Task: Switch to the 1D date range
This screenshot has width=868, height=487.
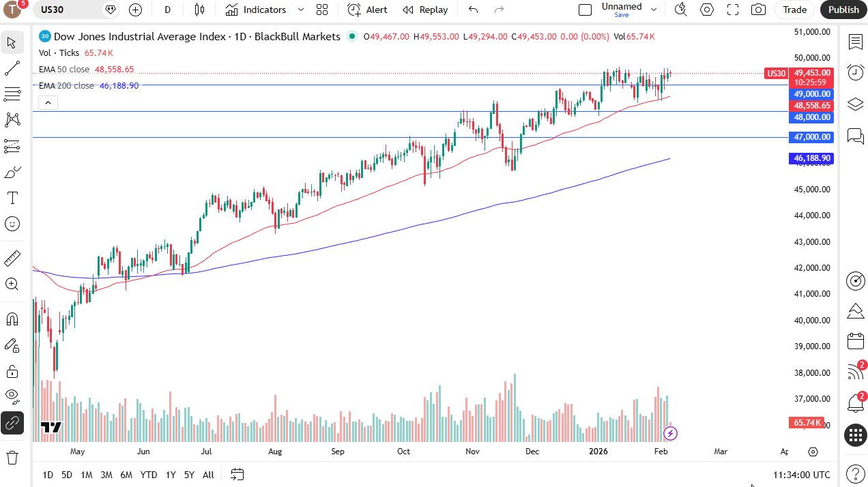Action: 48,475
